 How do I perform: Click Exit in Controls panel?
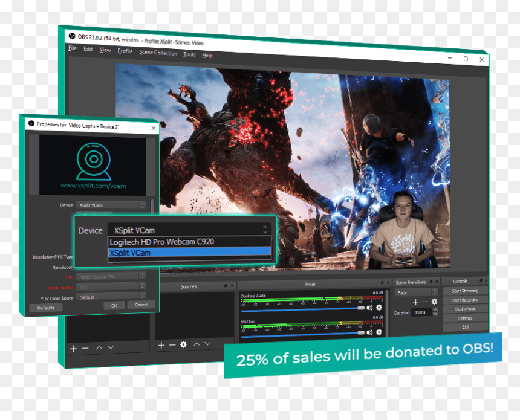point(465,327)
